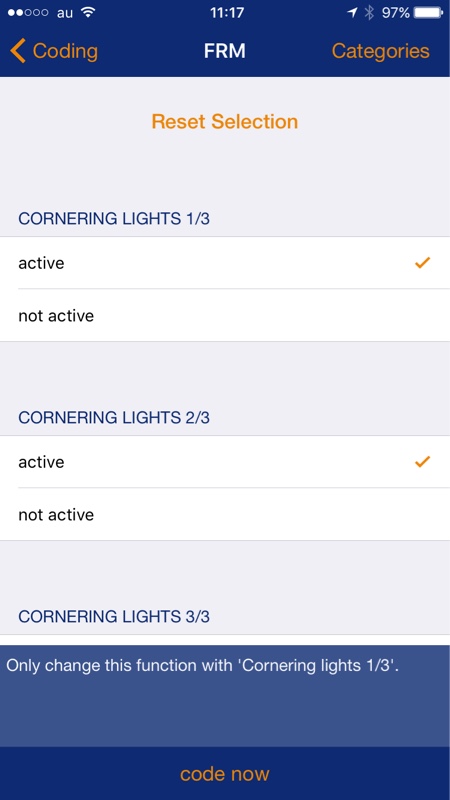Tap checkmark on Cornering Lights 1/3 active

point(422,263)
